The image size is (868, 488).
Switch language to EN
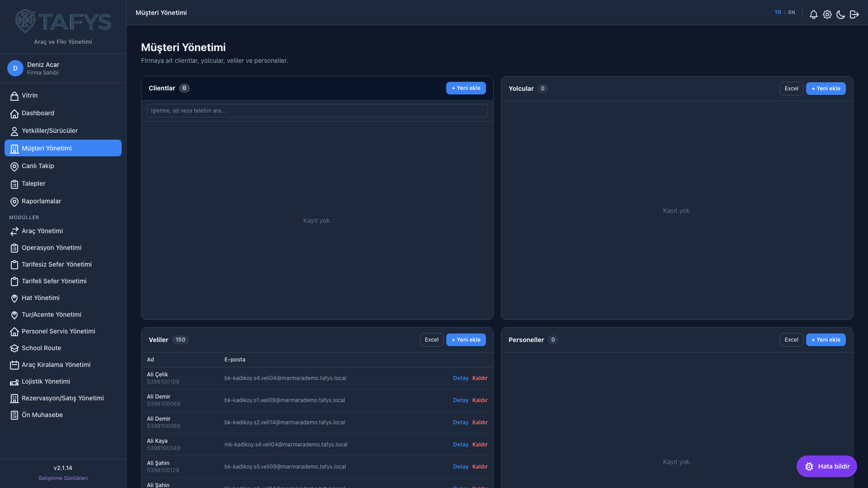coord(792,13)
